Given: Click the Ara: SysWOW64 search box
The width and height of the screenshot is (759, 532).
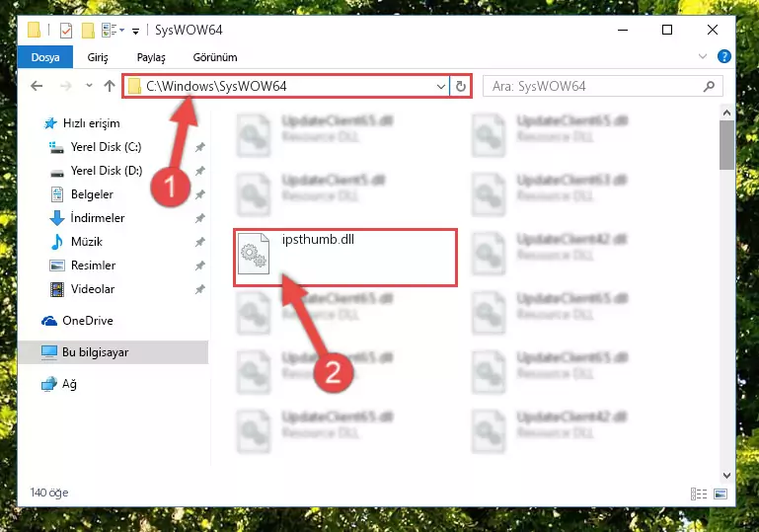Looking at the screenshot, I should (x=603, y=86).
